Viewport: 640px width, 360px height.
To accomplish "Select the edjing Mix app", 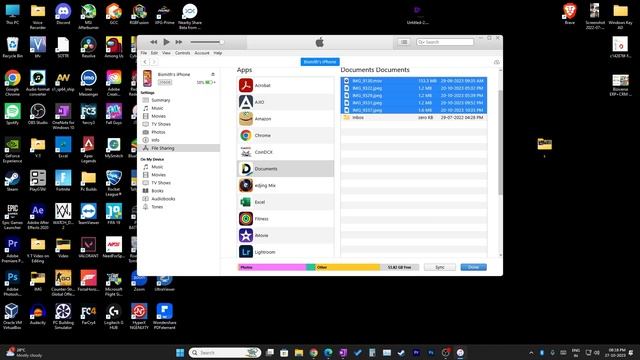I will point(285,185).
